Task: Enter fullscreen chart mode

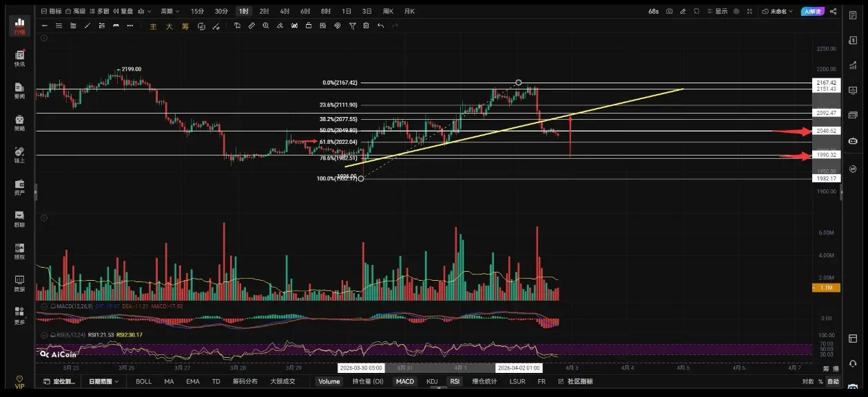Action: [750, 11]
